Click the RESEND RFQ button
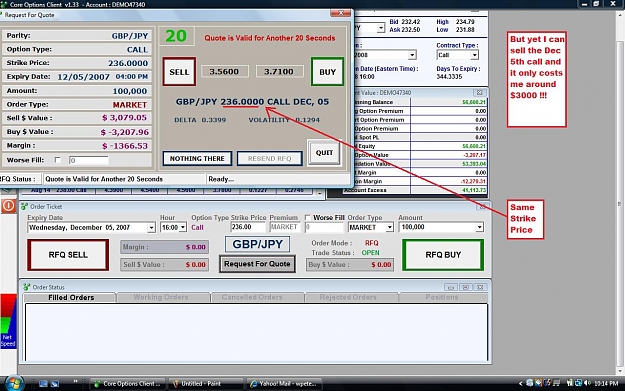This screenshot has width=625, height=391. click(269, 158)
